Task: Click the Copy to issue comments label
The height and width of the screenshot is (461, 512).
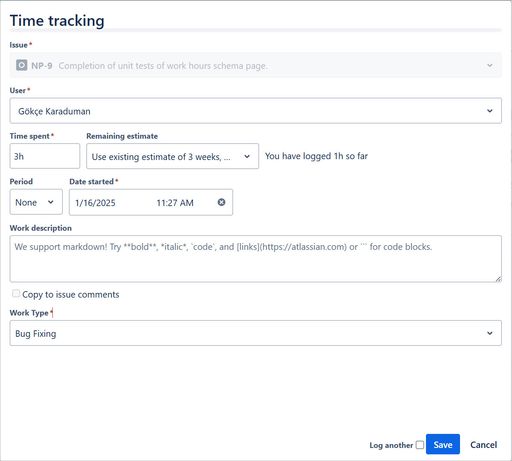Action: 71,295
